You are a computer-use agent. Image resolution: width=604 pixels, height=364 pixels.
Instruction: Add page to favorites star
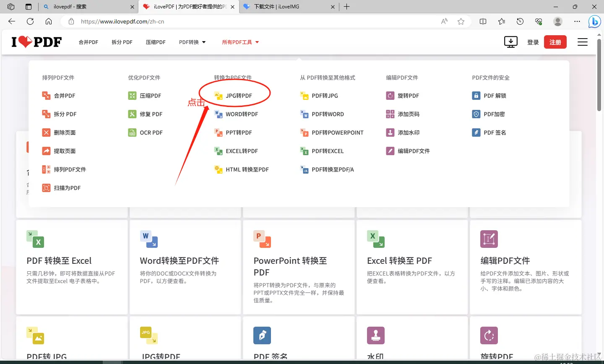point(461,21)
